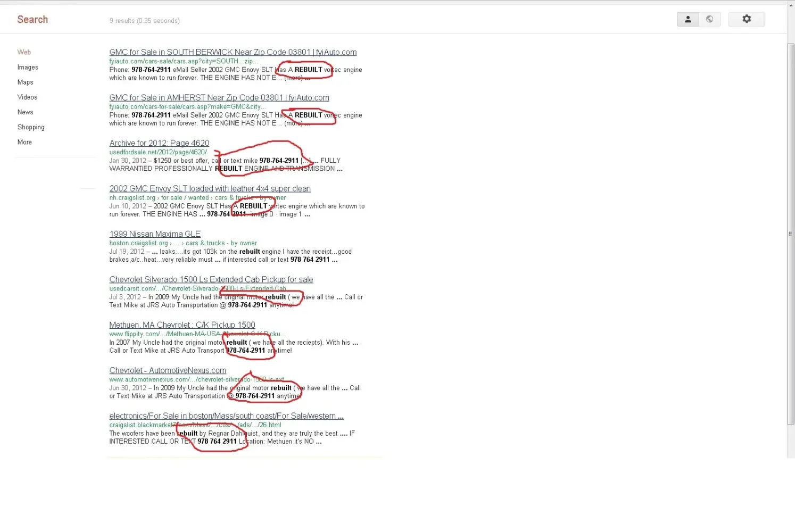
Task: Select the News search category
Action: click(25, 112)
